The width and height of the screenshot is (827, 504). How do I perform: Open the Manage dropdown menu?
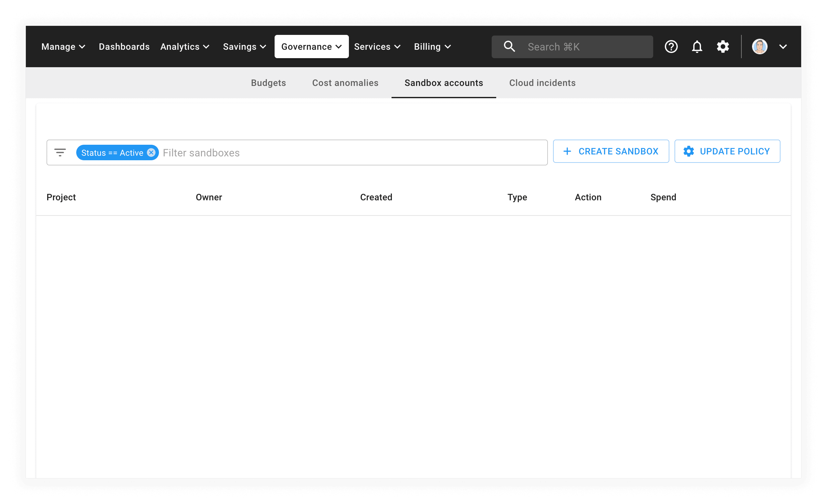point(63,47)
